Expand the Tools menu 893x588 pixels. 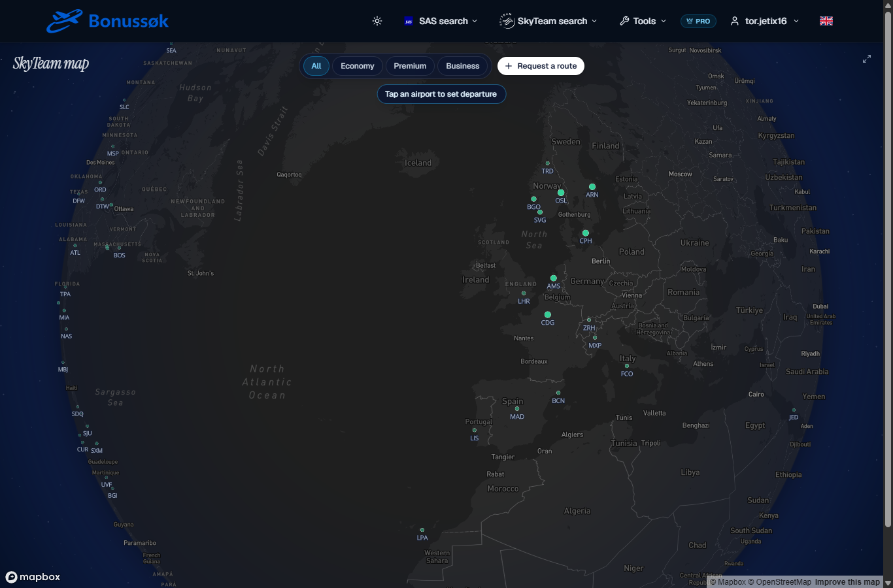tap(643, 21)
